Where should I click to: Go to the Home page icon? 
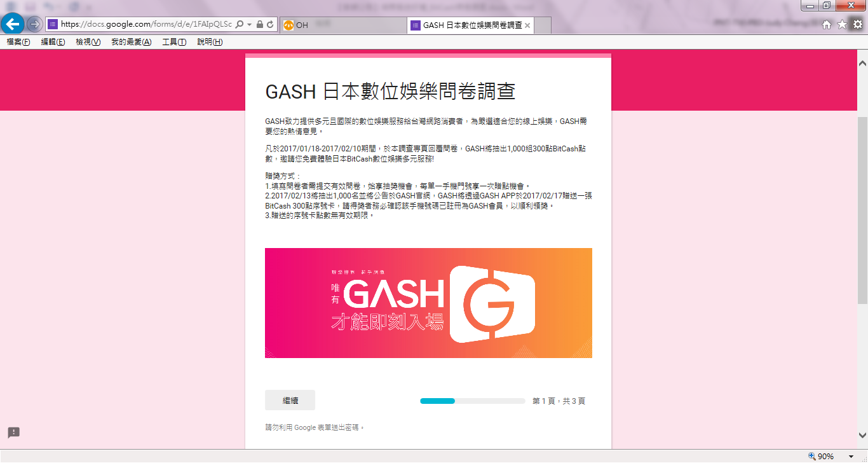(x=827, y=25)
